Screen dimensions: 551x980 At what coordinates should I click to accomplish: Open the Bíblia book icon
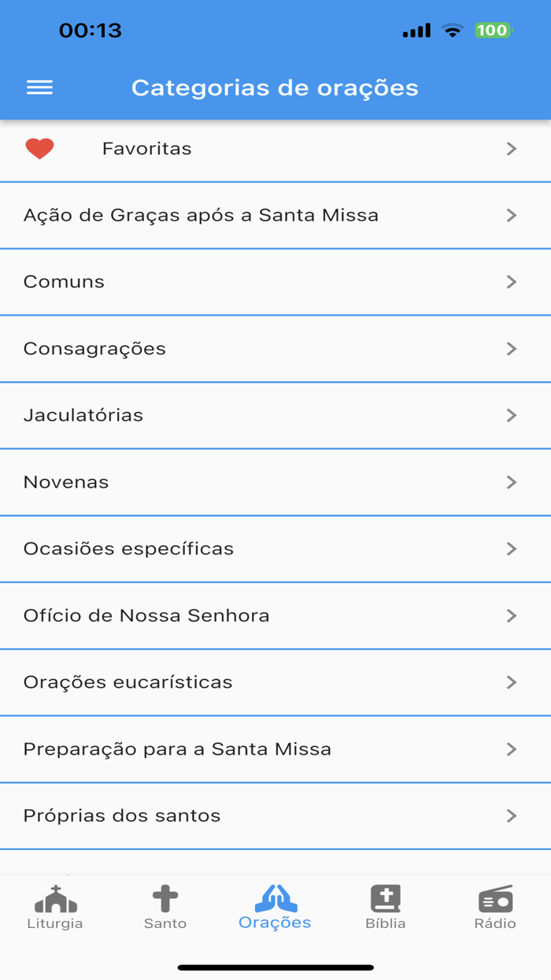click(385, 898)
